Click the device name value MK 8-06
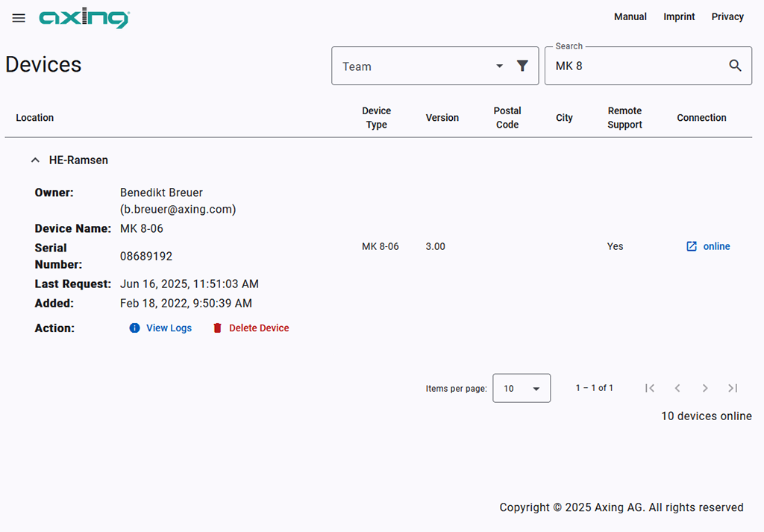The image size is (764, 532). (141, 228)
